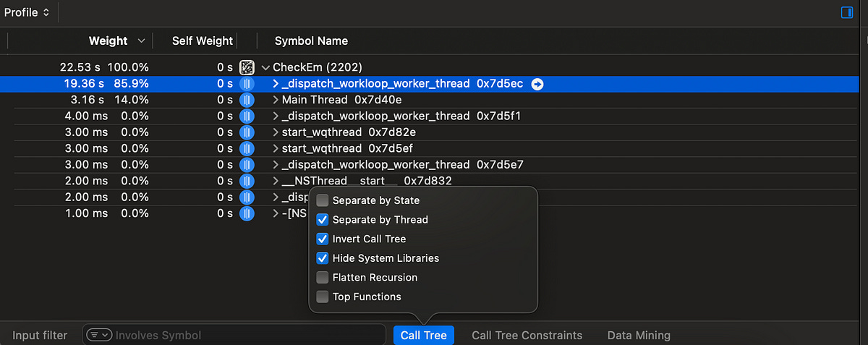Expand the Main Thread 0x7d40e row
Viewport: 868px width, 345px height.
276,100
